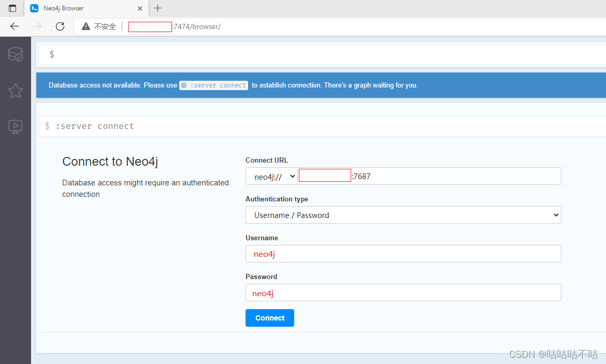This screenshot has width=606, height=364.
Task: Select the Neo4j Browser tab
Action: tap(86, 8)
